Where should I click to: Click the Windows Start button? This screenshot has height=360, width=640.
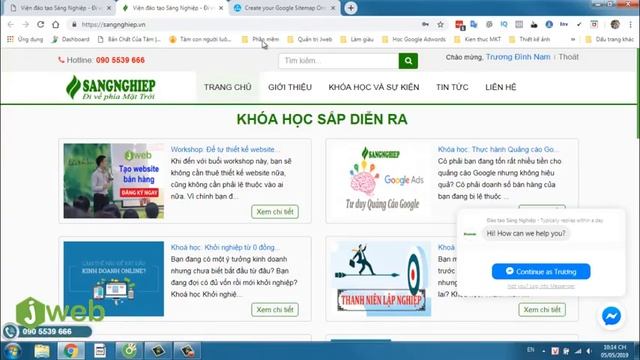point(12,351)
